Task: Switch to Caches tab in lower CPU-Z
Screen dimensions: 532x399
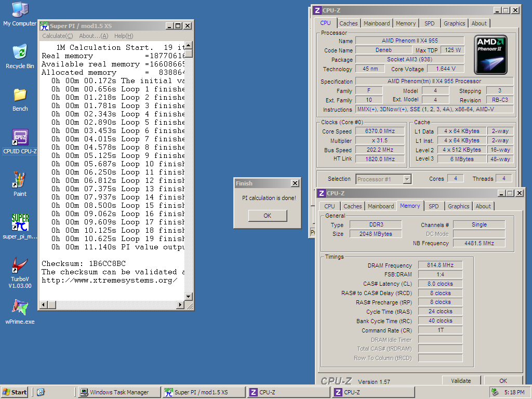Action: coord(353,206)
